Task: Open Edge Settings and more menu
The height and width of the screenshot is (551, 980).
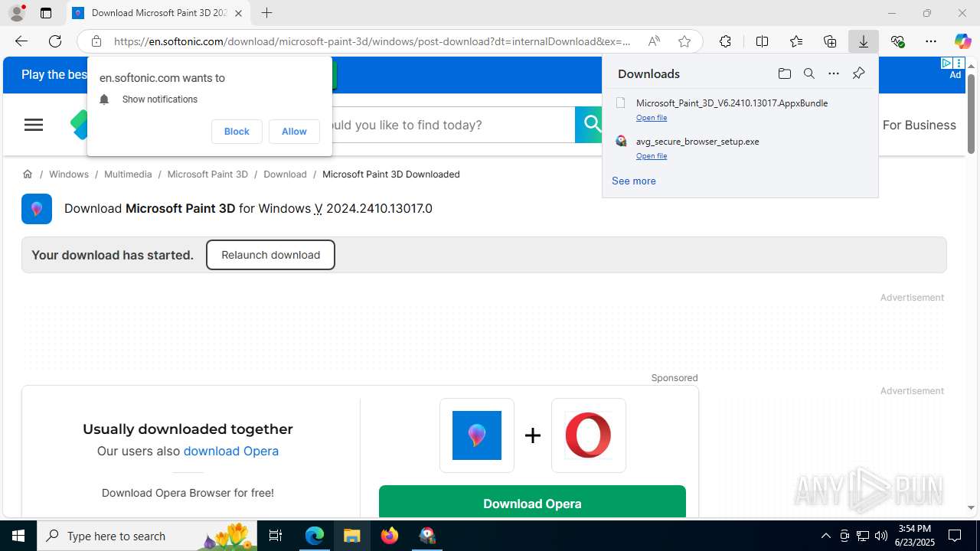Action: point(931,41)
